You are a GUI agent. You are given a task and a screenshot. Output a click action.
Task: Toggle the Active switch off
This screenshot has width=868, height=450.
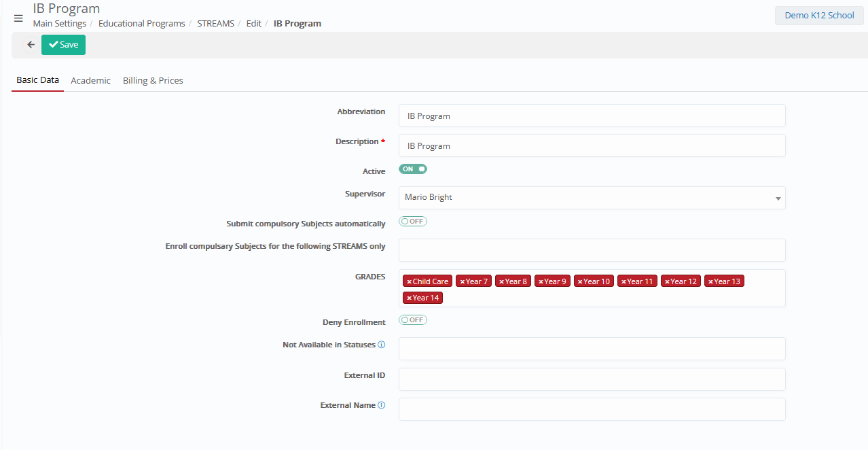(413, 169)
